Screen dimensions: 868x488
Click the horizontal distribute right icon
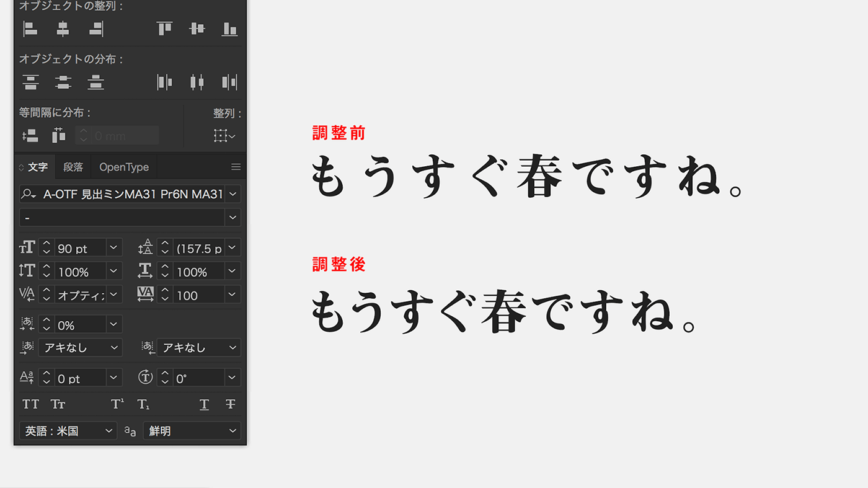(x=229, y=82)
